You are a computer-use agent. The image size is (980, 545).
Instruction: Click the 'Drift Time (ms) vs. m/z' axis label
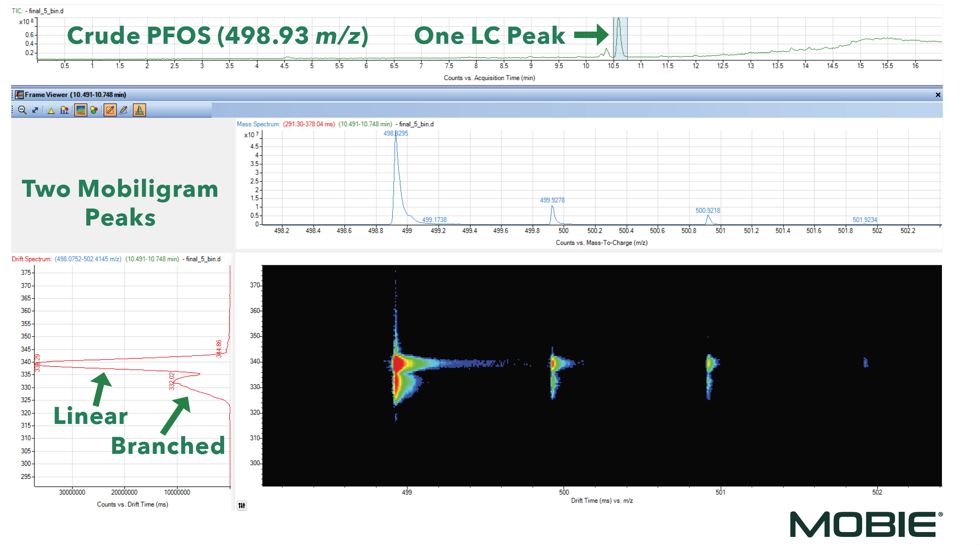coord(602,500)
